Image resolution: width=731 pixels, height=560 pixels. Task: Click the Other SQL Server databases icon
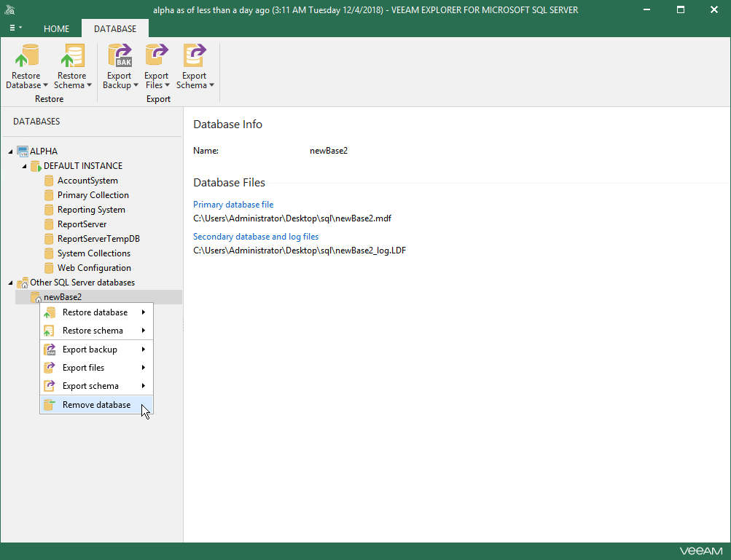[23, 283]
